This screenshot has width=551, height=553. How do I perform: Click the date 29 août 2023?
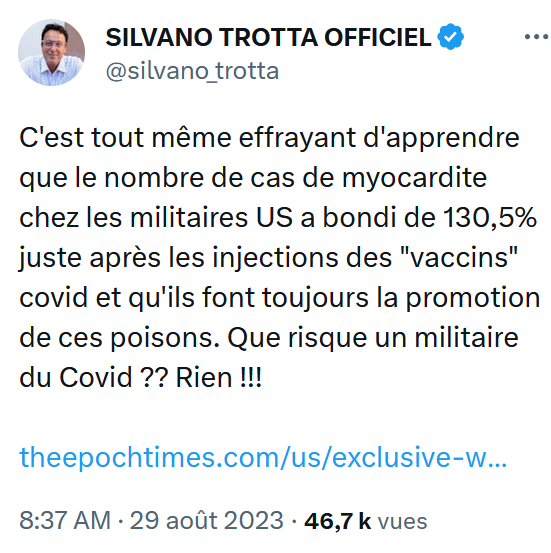pos(207,520)
